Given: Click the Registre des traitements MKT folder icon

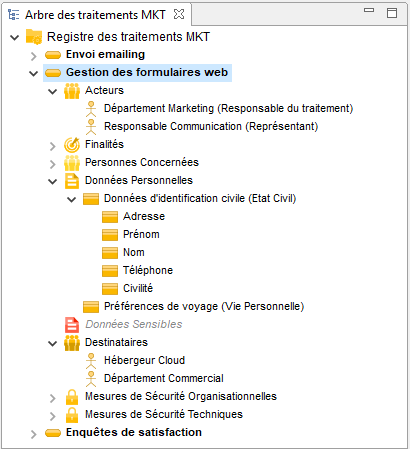Looking at the screenshot, I should 34,37.
